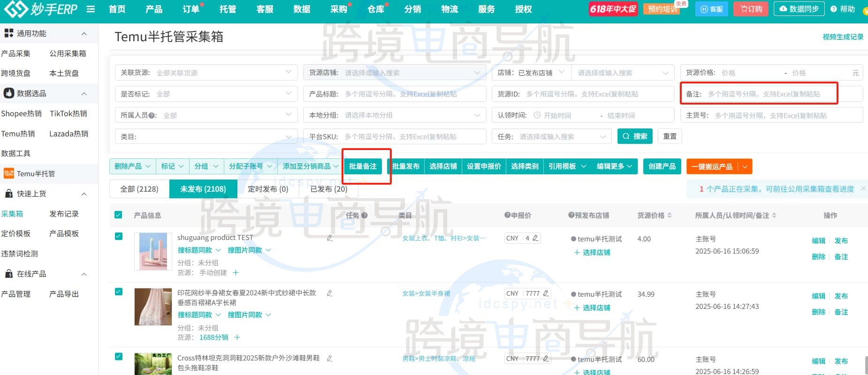Screen dimensions: 868x375
Task: Toggle the select-all products checkbox
Action: tap(118, 215)
